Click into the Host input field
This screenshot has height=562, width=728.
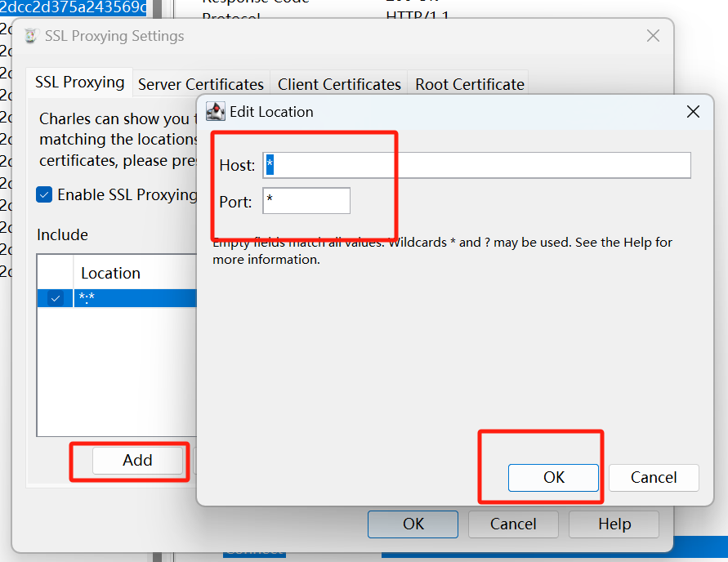(x=477, y=165)
